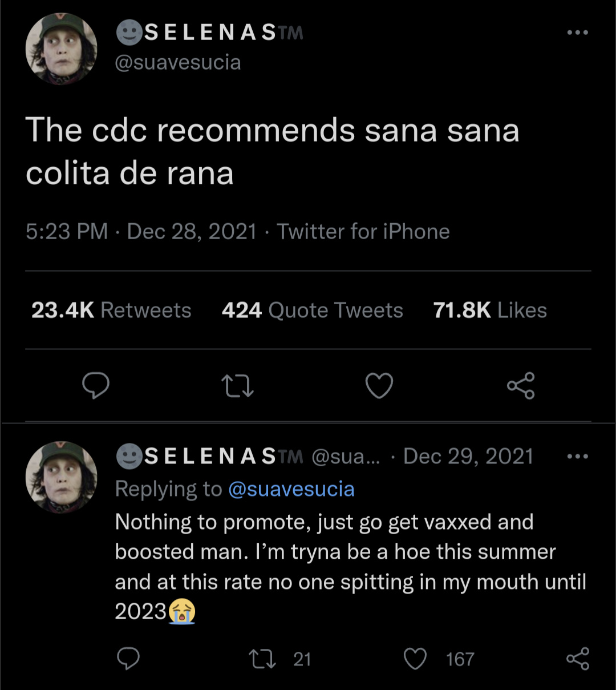
Task: Open the reply tweet's comment icon
Action: pyautogui.click(x=128, y=659)
